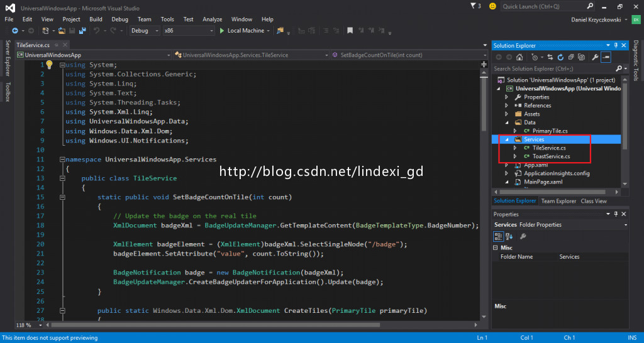Click the Daniel Krzyczkowski account name
Image resolution: width=644 pixels, height=343 pixels.
click(596, 19)
